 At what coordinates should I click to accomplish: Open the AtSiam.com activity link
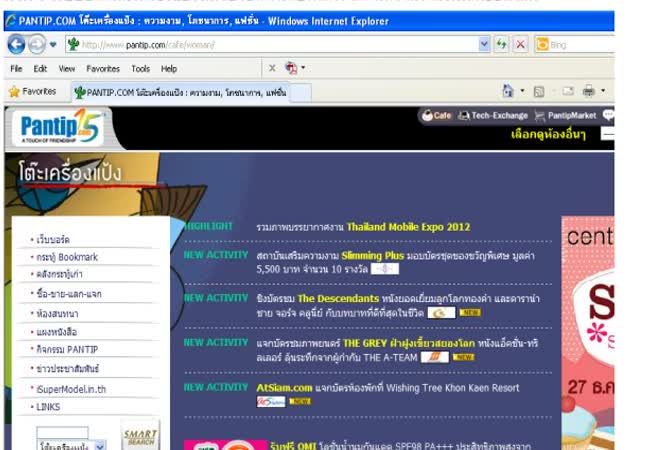pos(284,388)
